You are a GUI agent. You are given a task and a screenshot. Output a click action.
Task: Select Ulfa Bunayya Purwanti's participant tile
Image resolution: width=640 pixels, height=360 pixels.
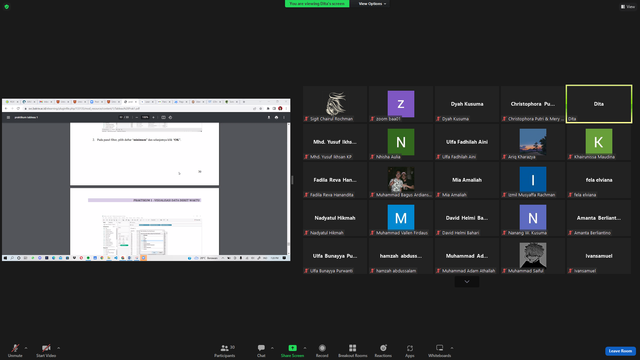(x=335, y=256)
